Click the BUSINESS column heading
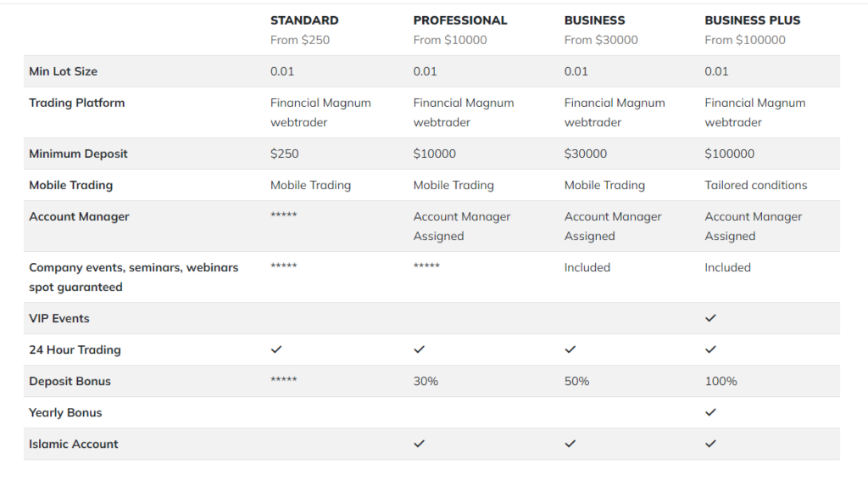 pyautogui.click(x=594, y=20)
